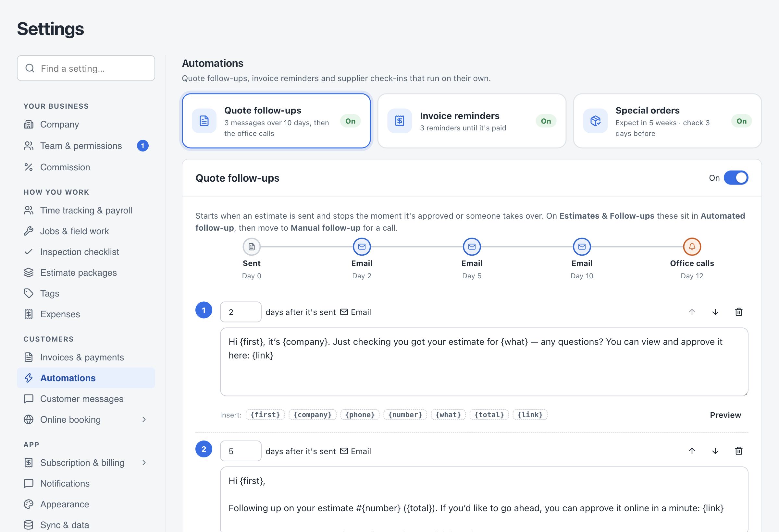Click Preview for the step 1 message
Image resolution: width=779 pixels, height=532 pixels.
[725, 415]
